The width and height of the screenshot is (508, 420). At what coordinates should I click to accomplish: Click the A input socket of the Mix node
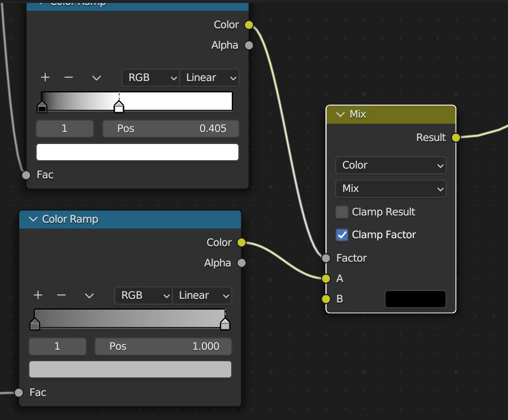[x=326, y=278]
